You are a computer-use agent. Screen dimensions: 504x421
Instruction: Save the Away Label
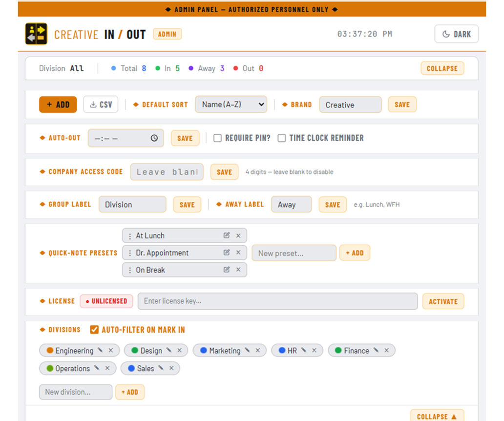[333, 204]
